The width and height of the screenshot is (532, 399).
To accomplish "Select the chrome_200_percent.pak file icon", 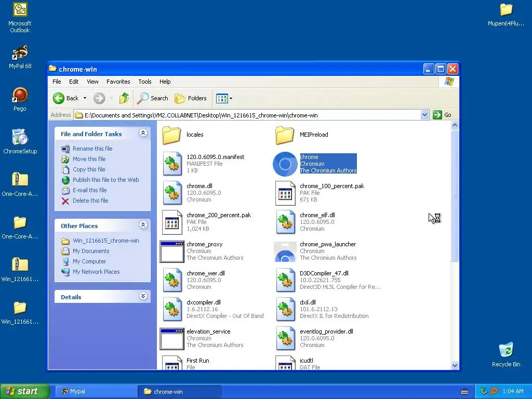I will [172, 222].
